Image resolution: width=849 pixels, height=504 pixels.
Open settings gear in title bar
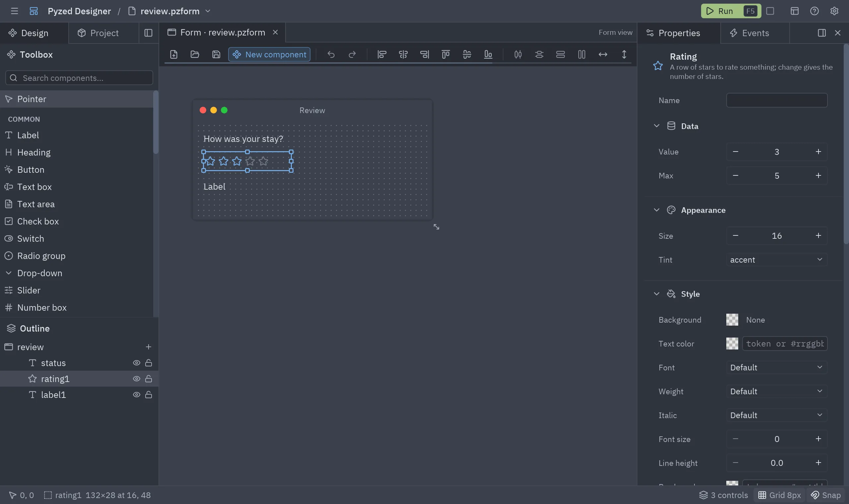coord(834,11)
